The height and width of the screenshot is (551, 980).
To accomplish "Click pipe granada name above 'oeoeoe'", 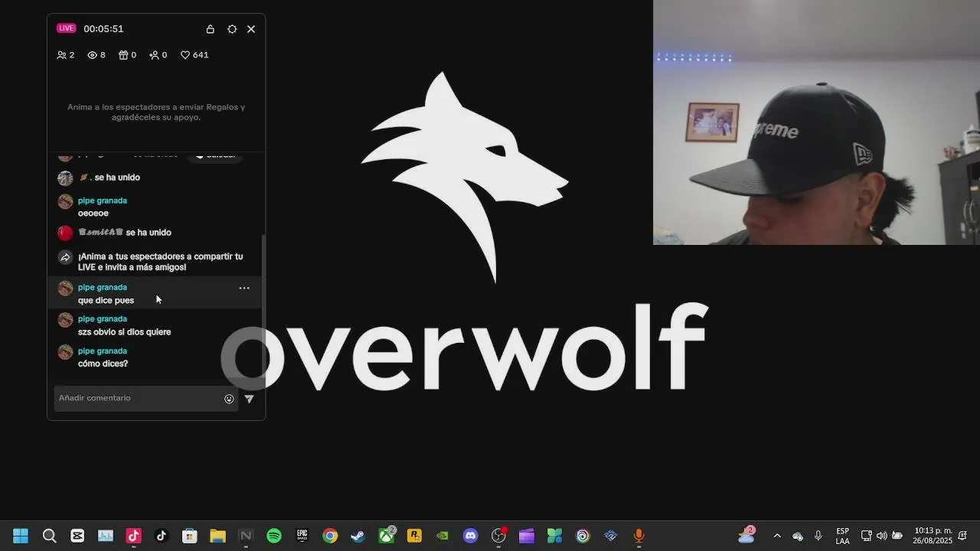I will point(103,201).
